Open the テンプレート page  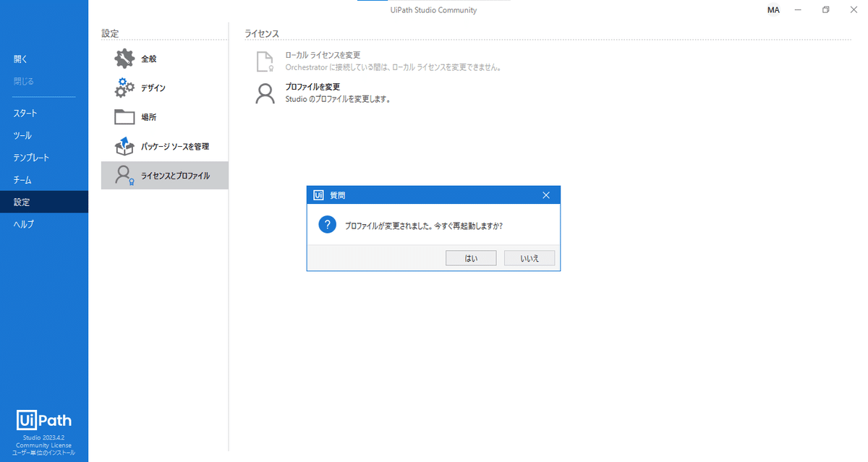(44, 158)
